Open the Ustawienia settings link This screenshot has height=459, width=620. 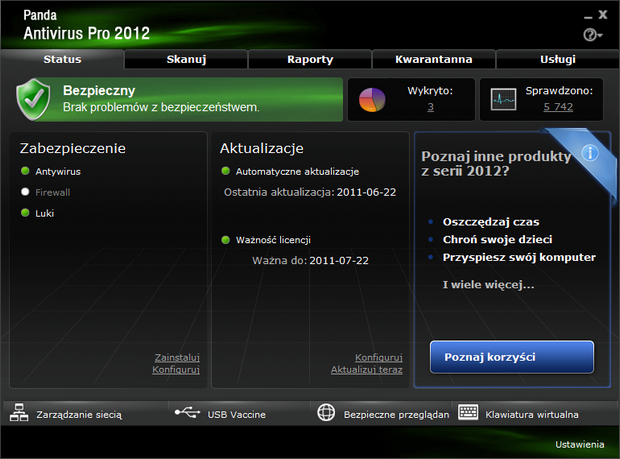click(x=579, y=444)
